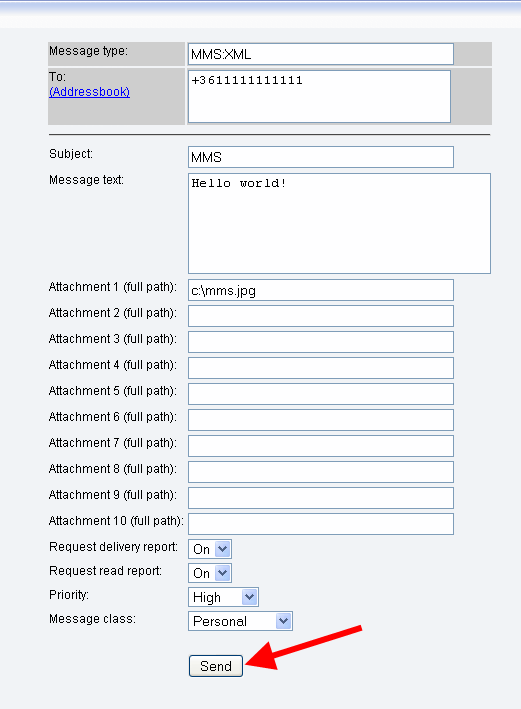Select the Attachment 5 path field
Screen dimensions: 521x709
pos(321,394)
